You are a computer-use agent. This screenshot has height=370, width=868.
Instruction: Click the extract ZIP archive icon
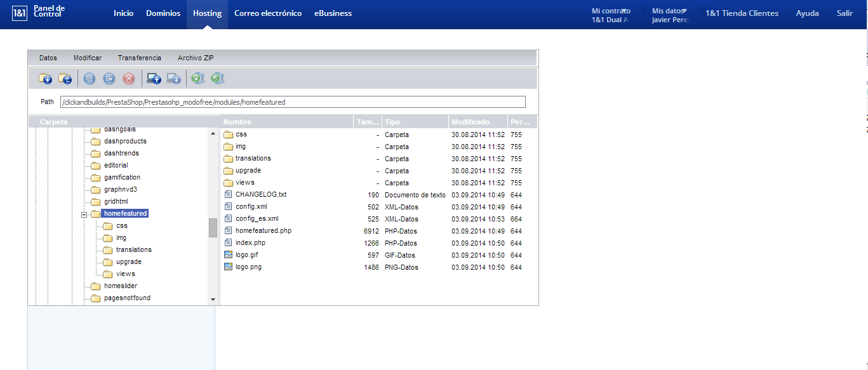(x=218, y=79)
